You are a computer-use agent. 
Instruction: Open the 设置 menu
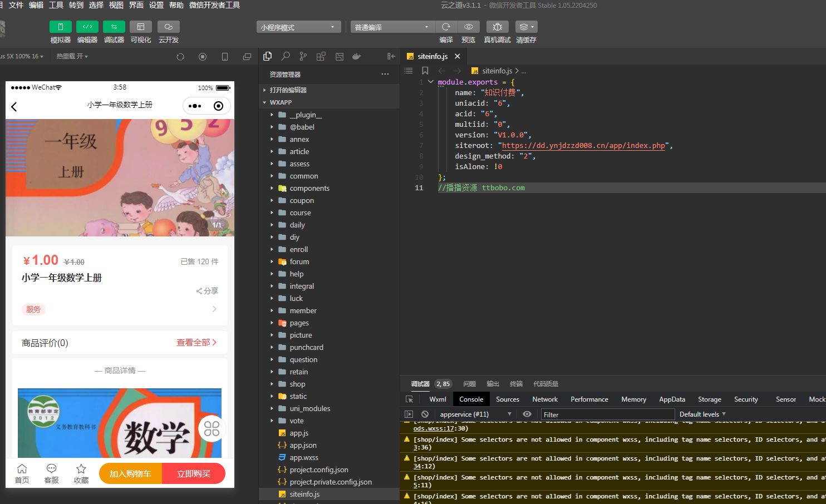(x=156, y=5)
